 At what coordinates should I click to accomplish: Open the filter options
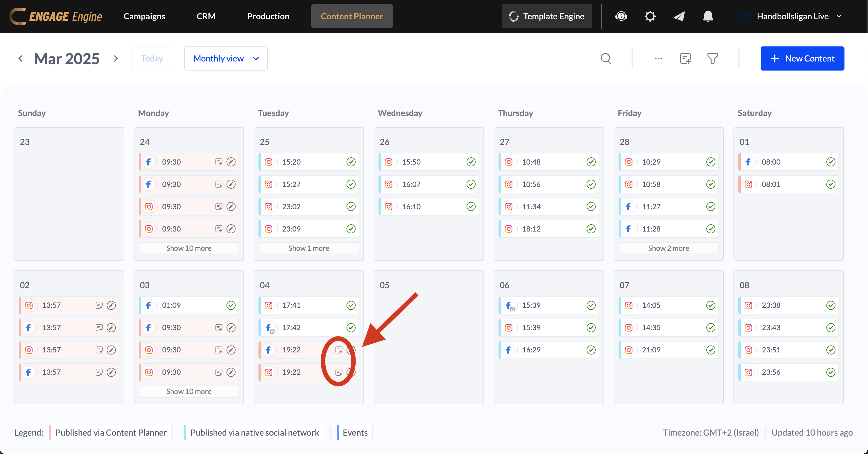coord(712,58)
